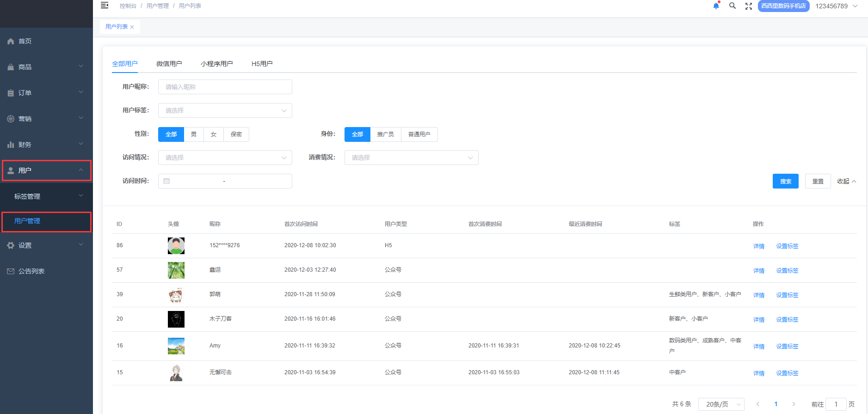868x414 pixels.
Task: Click the notification bell icon
Action: [x=716, y=6]
